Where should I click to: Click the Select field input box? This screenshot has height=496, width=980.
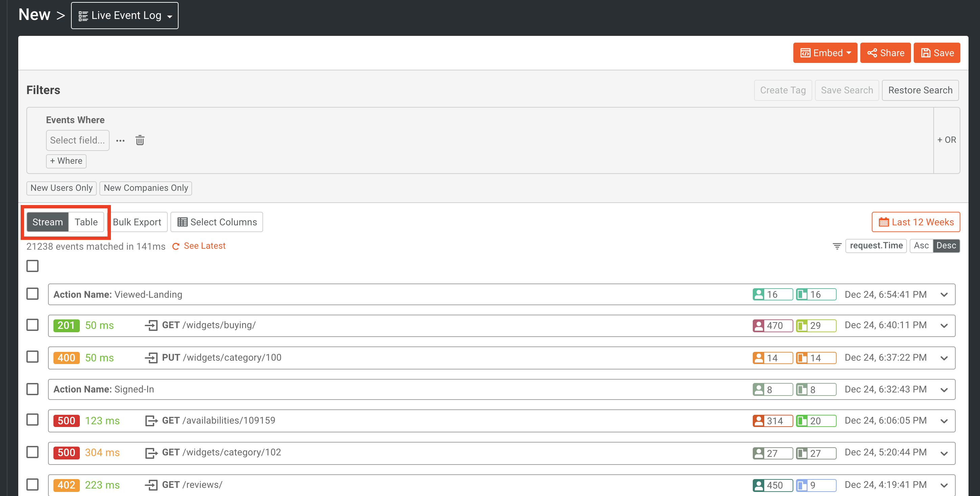(x=78, y=140)
